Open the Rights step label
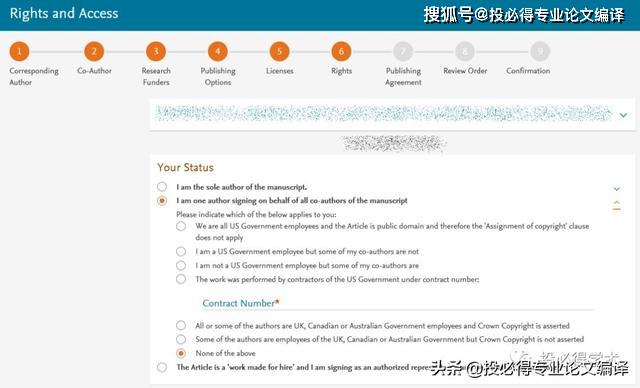640x388 pixels. pyautogui.click(x=342, y=71)
